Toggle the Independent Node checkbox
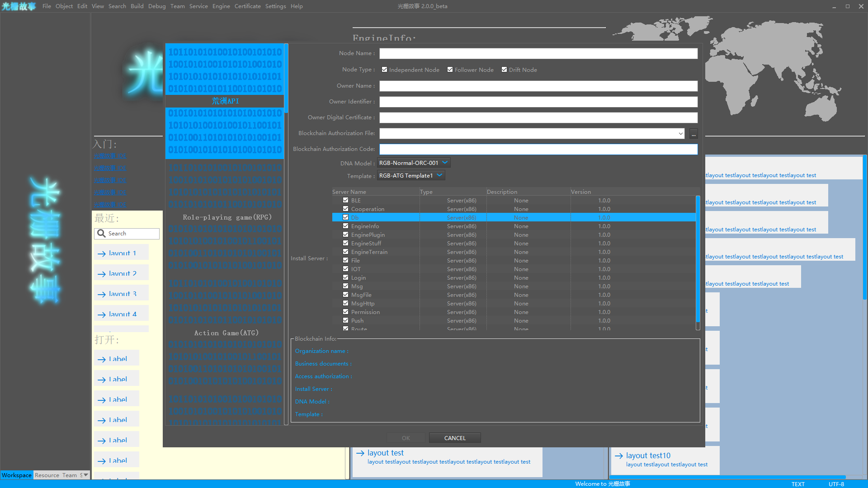The width and height of the screenshot is (868, 488). [384, 70]
